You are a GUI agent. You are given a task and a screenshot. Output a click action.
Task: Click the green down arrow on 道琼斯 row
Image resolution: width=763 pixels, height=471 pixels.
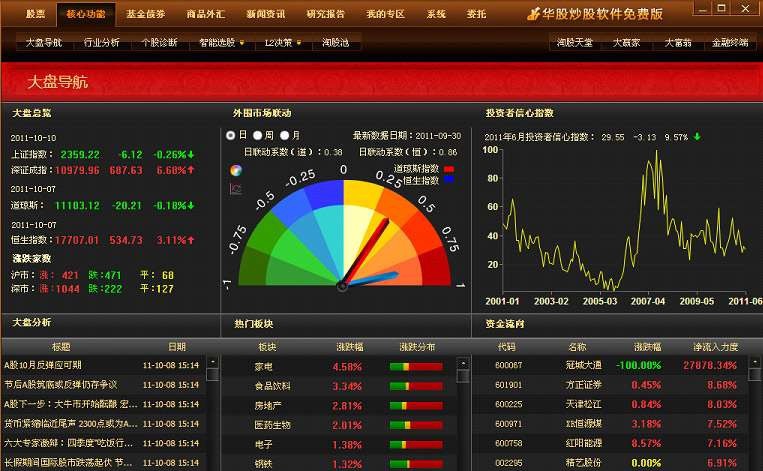[191, 205]
